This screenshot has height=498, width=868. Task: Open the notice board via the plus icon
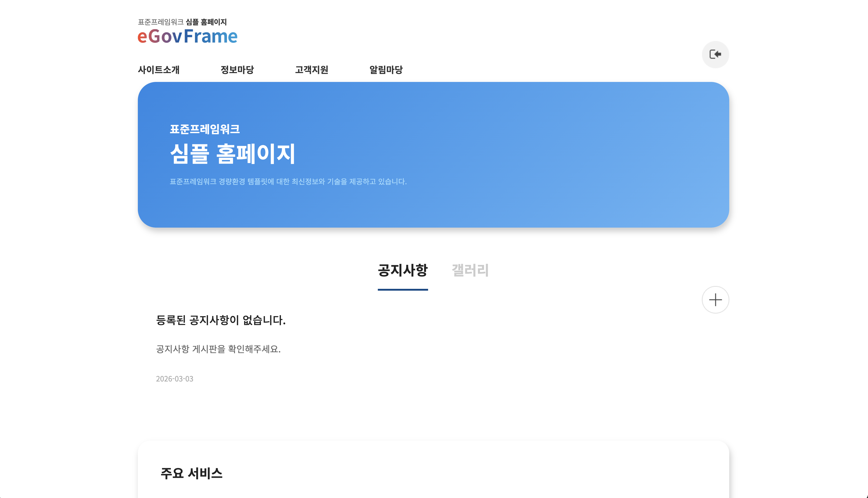click(x=715, y=300)
